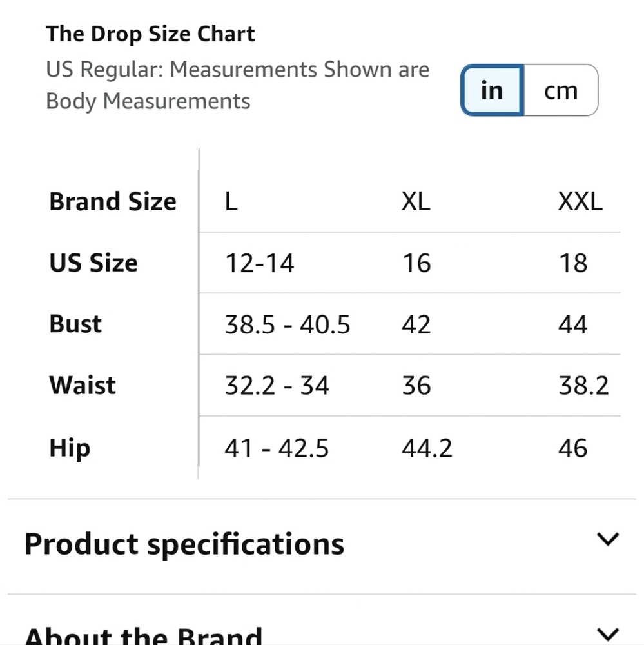Select the Hip row header

coord(70,447)
